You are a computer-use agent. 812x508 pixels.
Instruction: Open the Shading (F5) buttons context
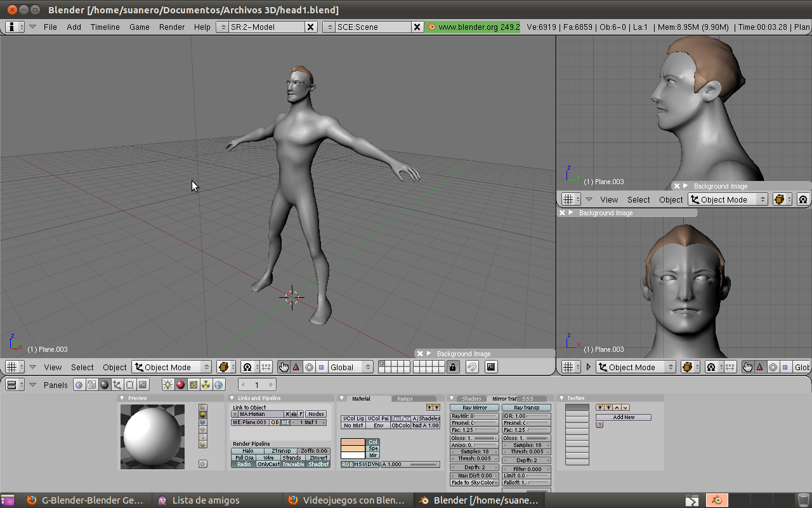[x=105, y=385]
